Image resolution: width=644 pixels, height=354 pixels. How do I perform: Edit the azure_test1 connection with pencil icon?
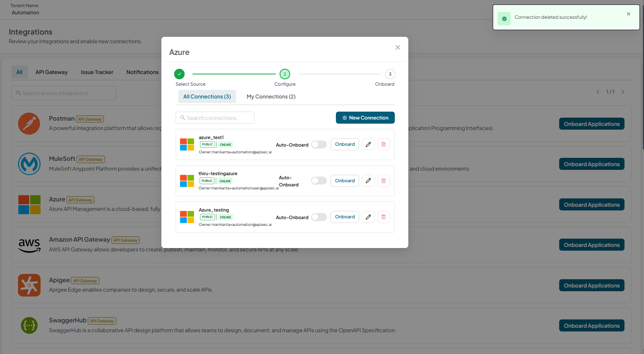[368, 144]
